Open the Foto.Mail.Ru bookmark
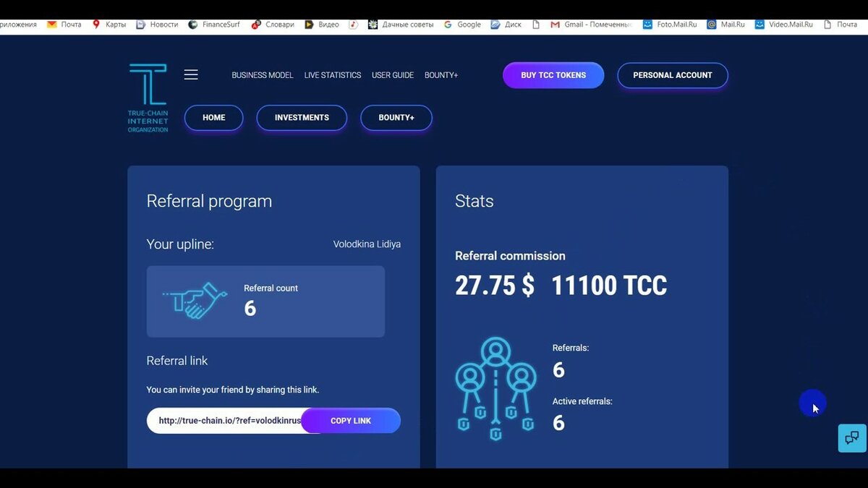Image resolution: width=868 pixels, height=488 pixels. (670, 24)
